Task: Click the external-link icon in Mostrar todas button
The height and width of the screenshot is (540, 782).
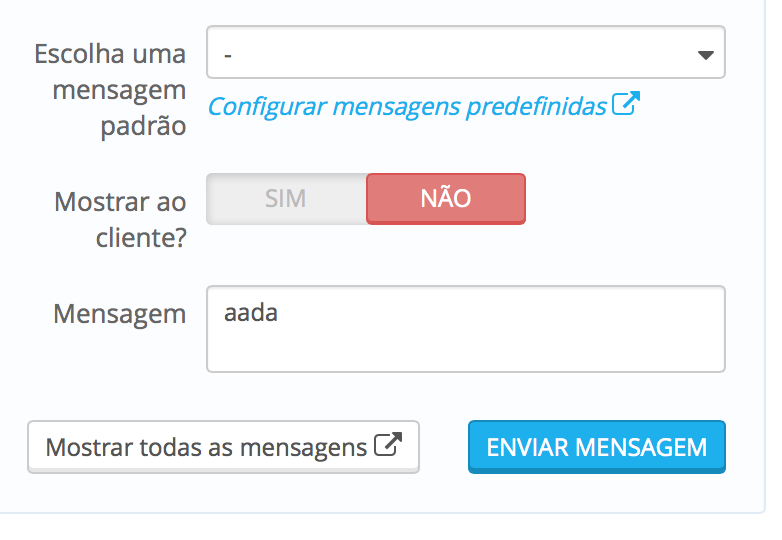Action: (x=387, y=446)
